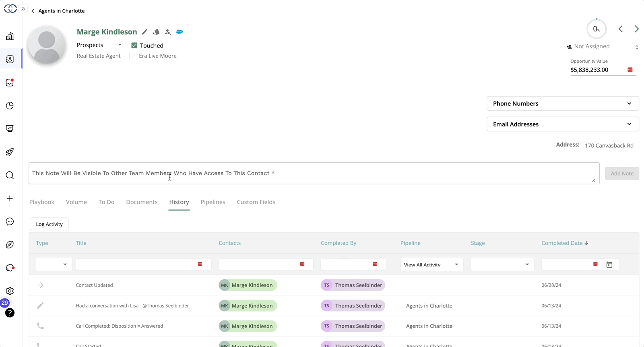The height and width of the screenshot is (347, 644).
Task: Click the calendar icon in Completed Date filter
Action: 609,264
